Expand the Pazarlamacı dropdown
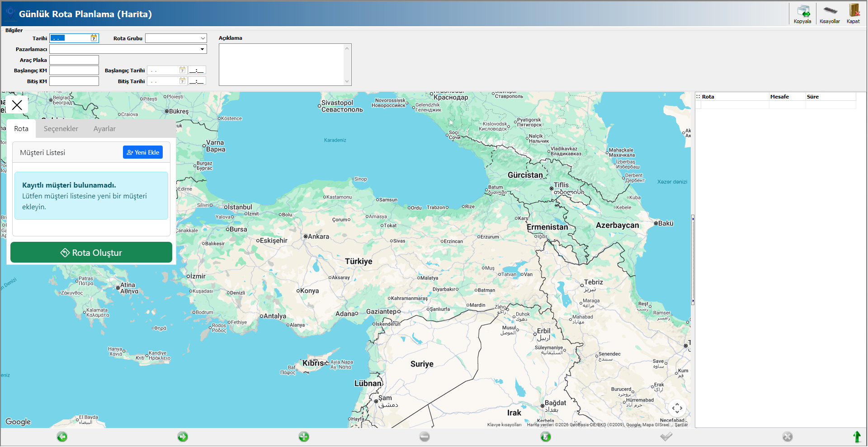Image resolution: width=868 pixels, height=447 pixels. 202,49
